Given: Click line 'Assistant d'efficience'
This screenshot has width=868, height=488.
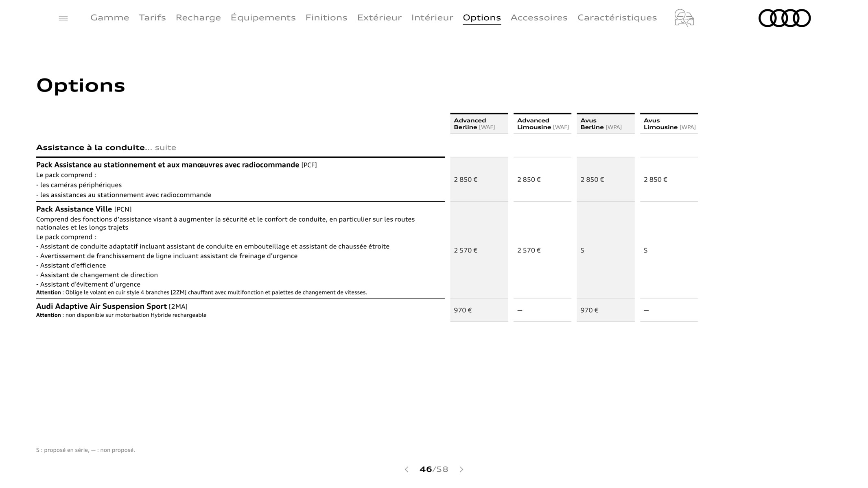Looking at the screenshot, I should pyautogui.click(x=71, y=265).
